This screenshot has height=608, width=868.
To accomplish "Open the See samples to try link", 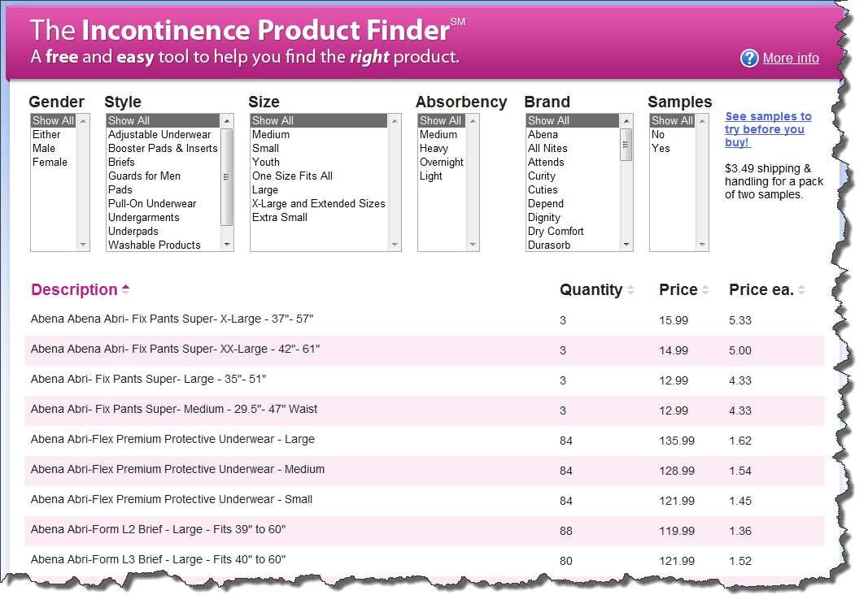I will pyautogui.click(x=768, y=129).
